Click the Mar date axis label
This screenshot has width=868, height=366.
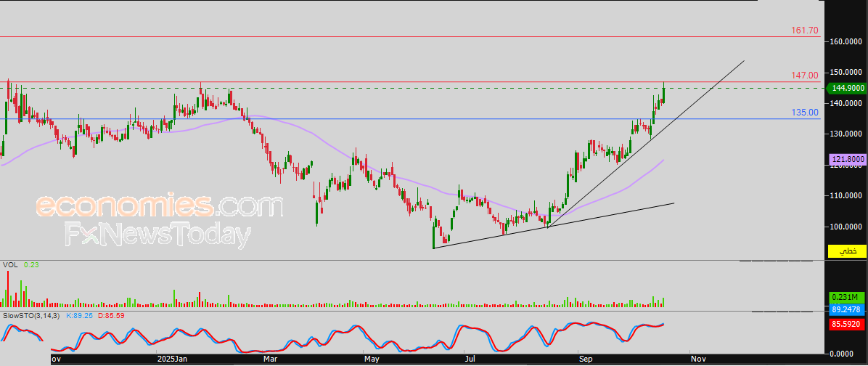pos(271,359)
